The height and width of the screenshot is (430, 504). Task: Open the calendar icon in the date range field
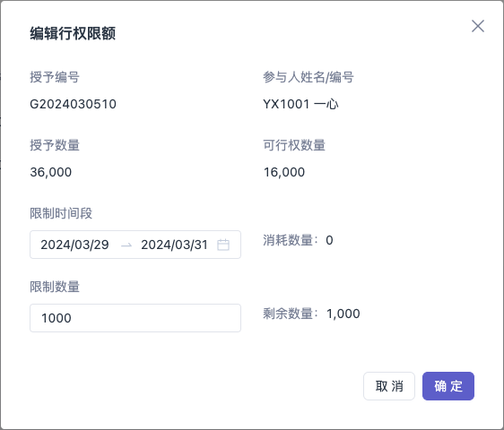[x=223, y=245]
